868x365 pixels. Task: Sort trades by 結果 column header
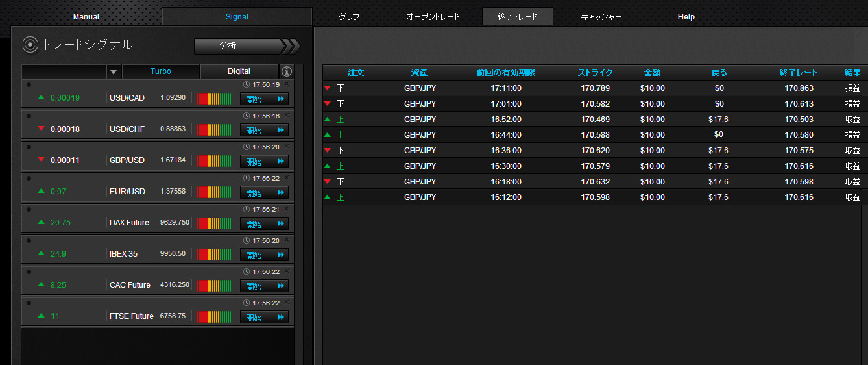click(852, 73)
